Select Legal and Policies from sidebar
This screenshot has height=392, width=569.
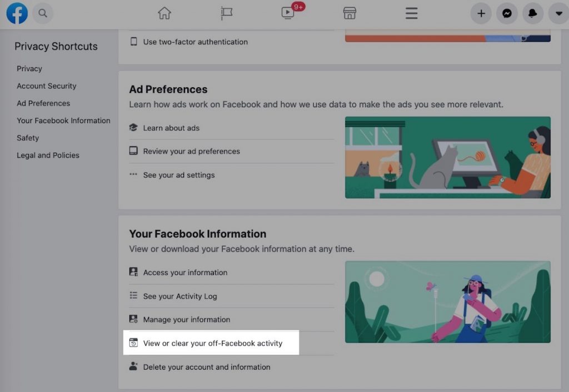coord(47,155)
